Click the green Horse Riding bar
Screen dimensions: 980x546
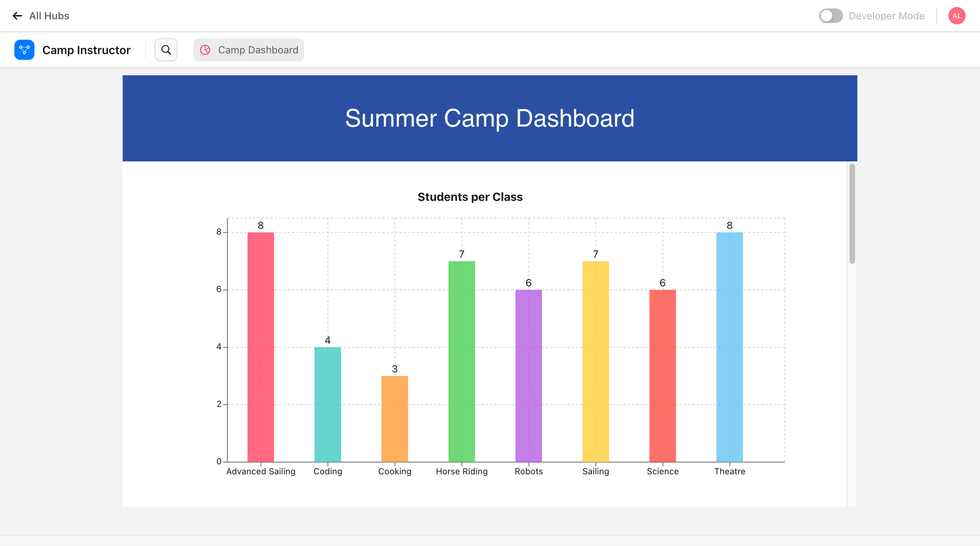[x=461, y=361]
